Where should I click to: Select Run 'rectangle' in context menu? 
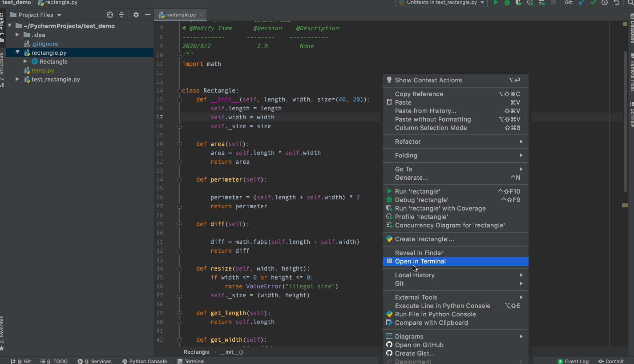pyautogui.click(x=456, y=191)
